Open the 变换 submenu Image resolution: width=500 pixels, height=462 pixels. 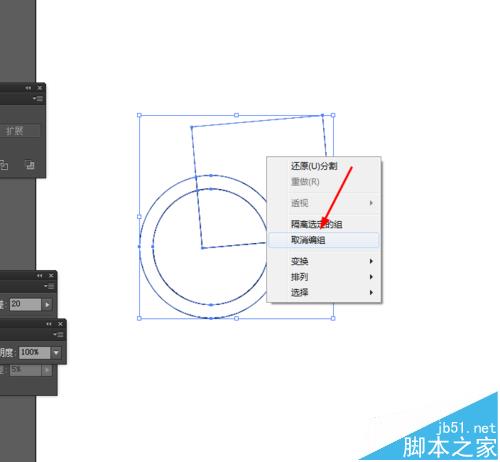click(x=324, y=261)
